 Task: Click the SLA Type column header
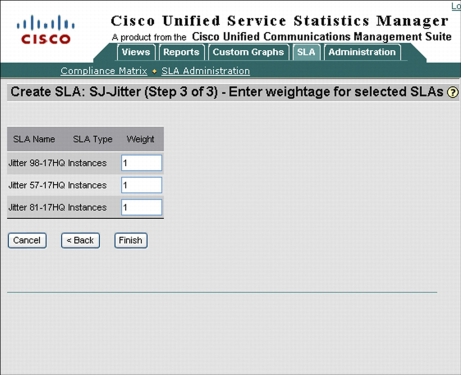(x=93, y=139)
